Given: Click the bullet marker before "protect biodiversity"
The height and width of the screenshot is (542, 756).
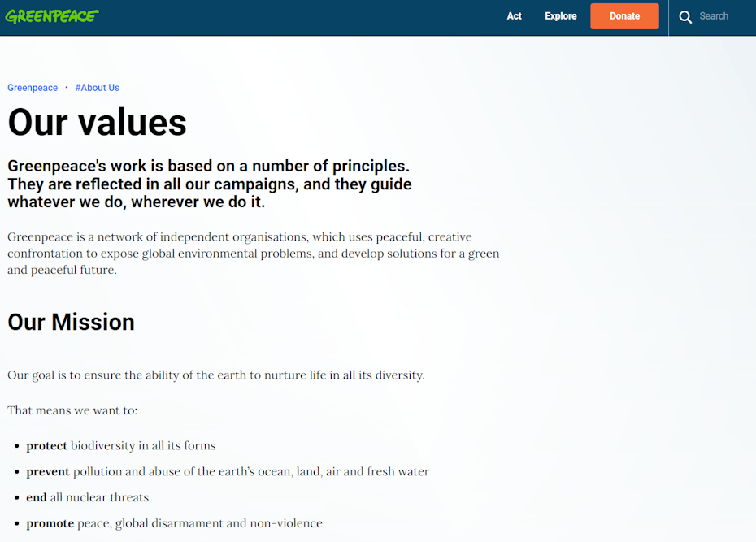Looking at the screenshot, I should coord(17,447).
